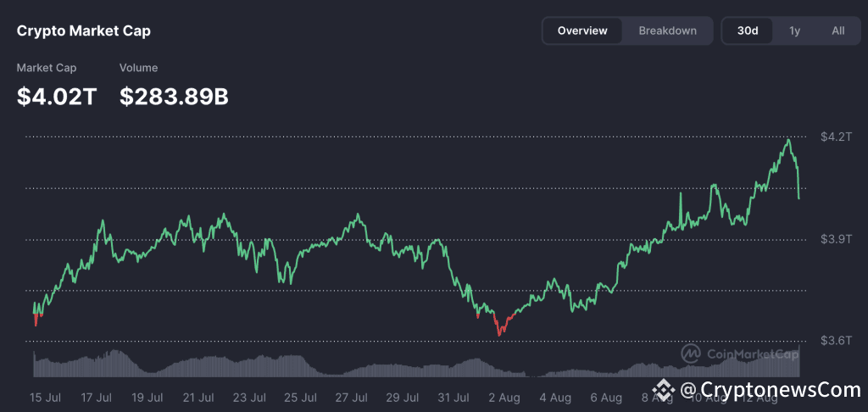This screenshot has width=868, height=412.
Task: Click the 2 Aug date label
Action: [503, 398]
